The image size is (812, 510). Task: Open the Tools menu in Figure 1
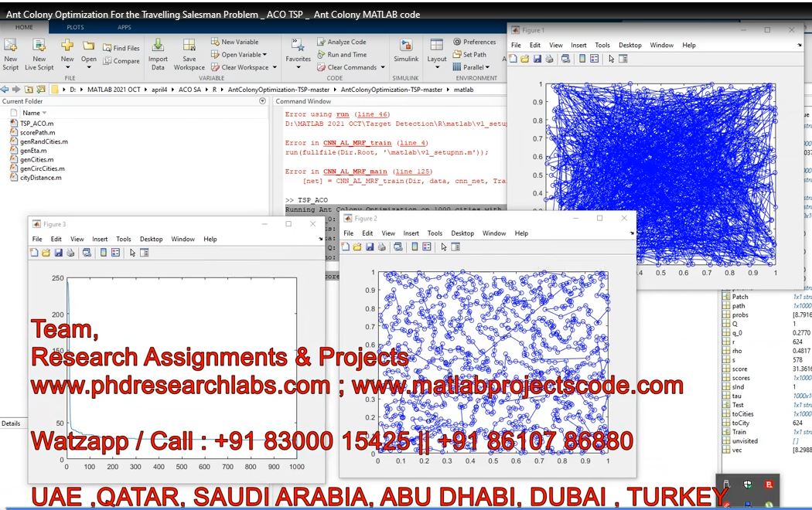(x=602, y=46)
